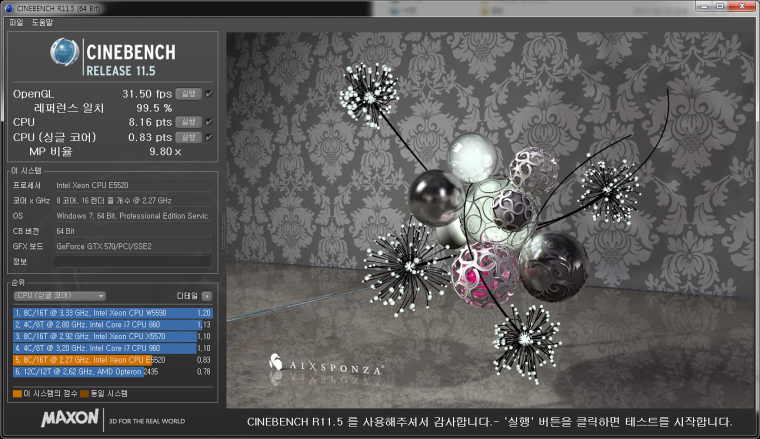Click the processor field Intel Xeon CPU E5520
Viewport: 760px width, 439px height.
132,185
